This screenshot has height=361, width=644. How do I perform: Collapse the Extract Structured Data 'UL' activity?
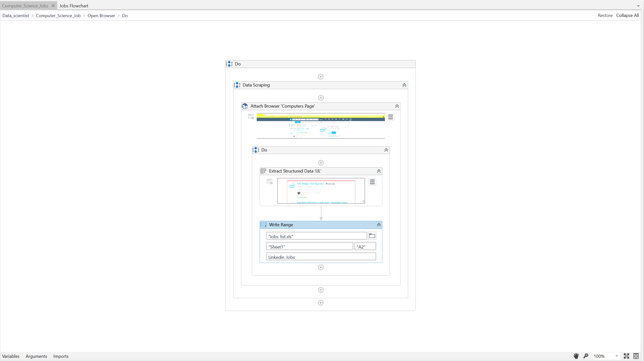[x=379, y=171]
